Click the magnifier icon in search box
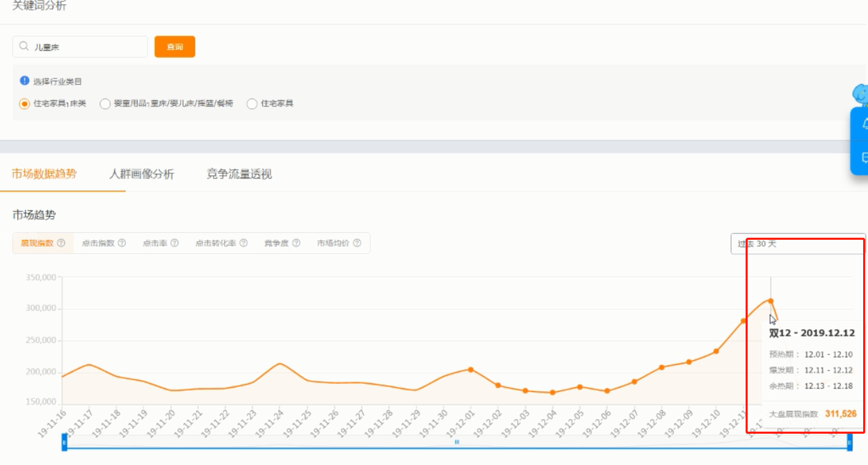868x465 pixels. point(24,47)
